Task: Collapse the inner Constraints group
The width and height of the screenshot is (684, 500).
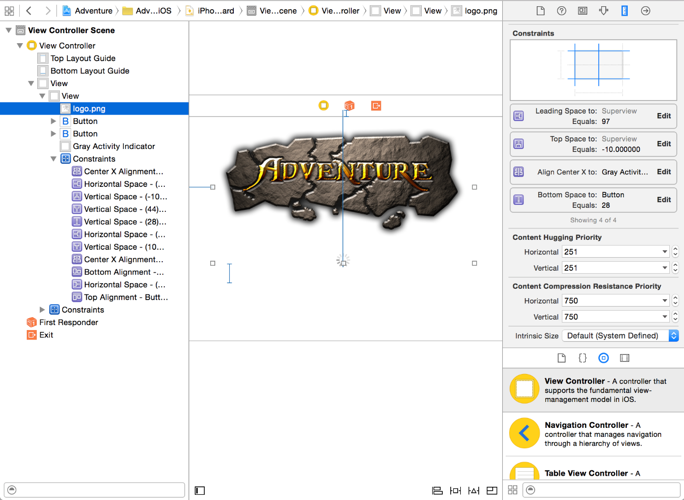Action: click(53, 158)
